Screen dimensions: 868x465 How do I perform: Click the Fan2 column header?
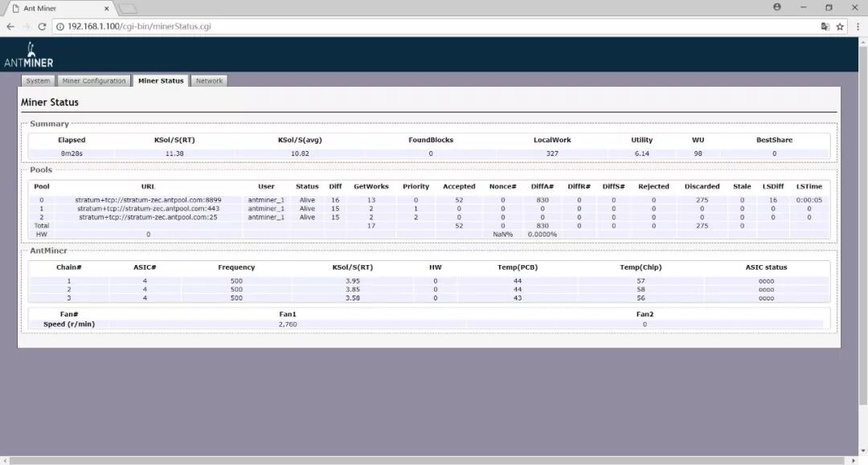tap(645, 314)
